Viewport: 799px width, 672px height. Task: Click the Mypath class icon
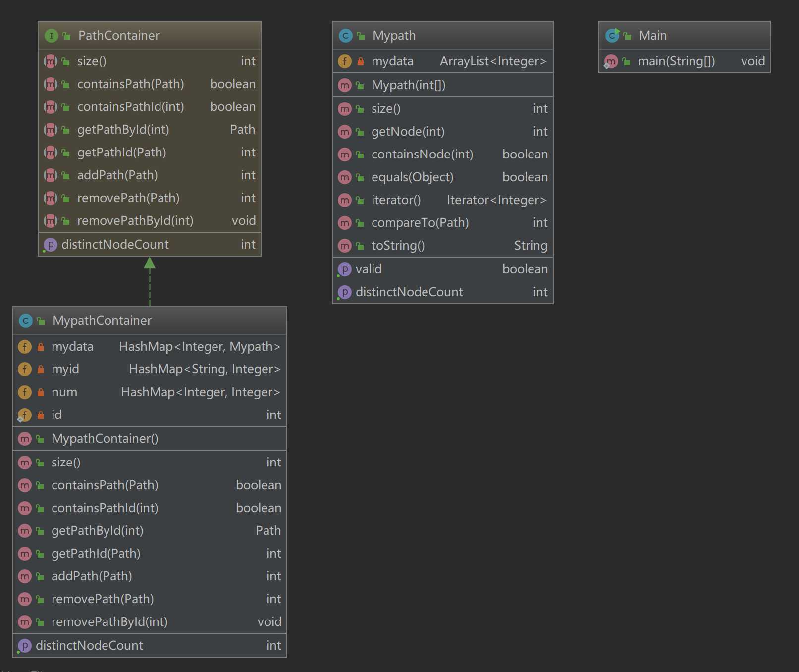(x=345, y=36)
